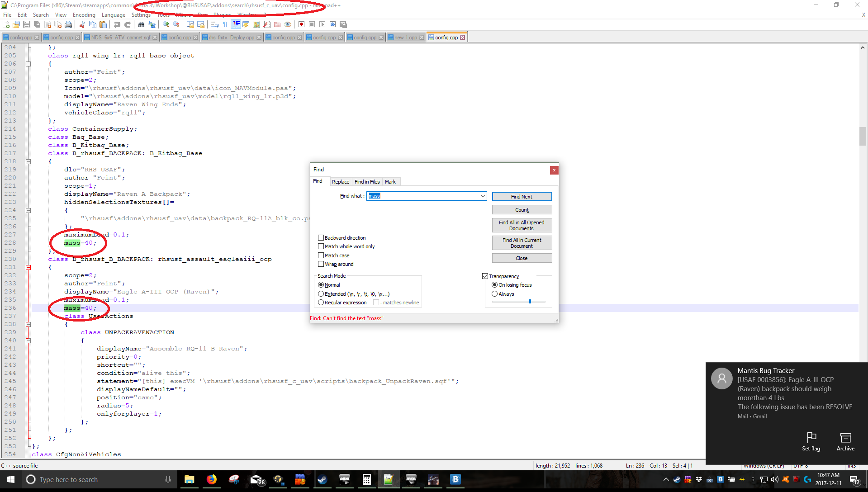Click the Undo arrow toolbar icon
Screen dimensions: 868x492
point(117,24)
